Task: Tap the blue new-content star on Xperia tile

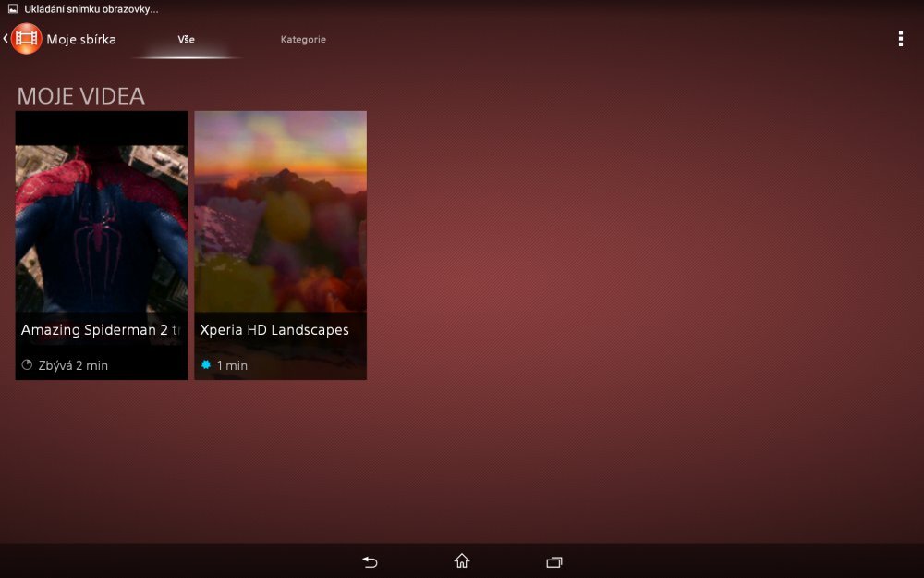Action: tap(205, 365)
